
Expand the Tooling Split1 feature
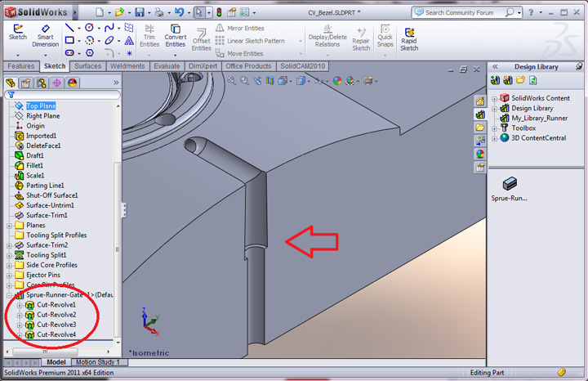coord(9,256)
